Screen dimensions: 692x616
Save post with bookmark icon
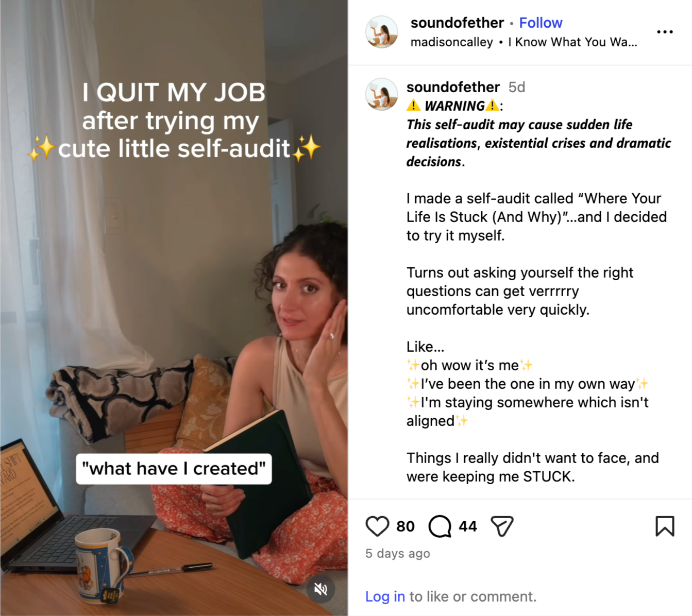(x=665, y=526)
